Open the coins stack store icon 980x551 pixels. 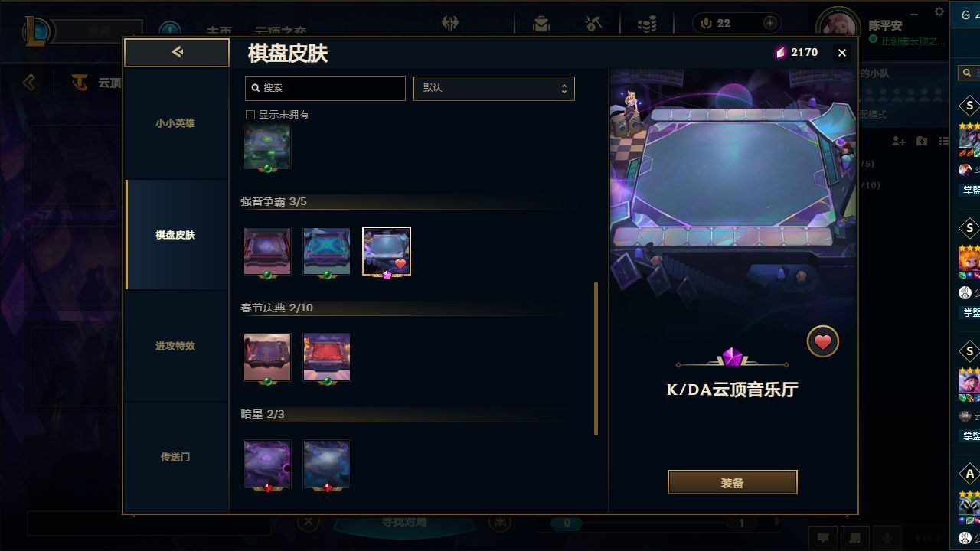coord(647,24)
